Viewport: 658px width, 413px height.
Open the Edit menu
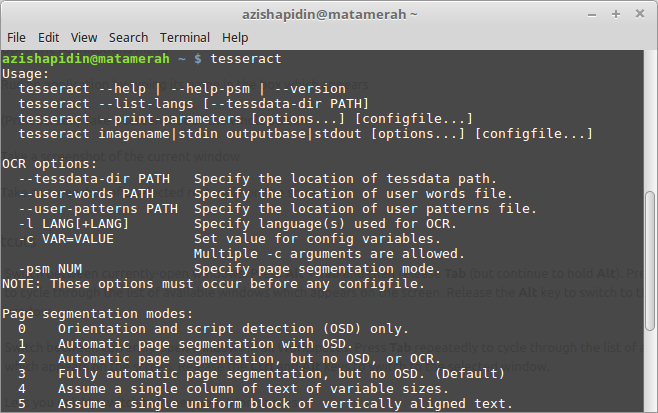click(x=48, y=37)
